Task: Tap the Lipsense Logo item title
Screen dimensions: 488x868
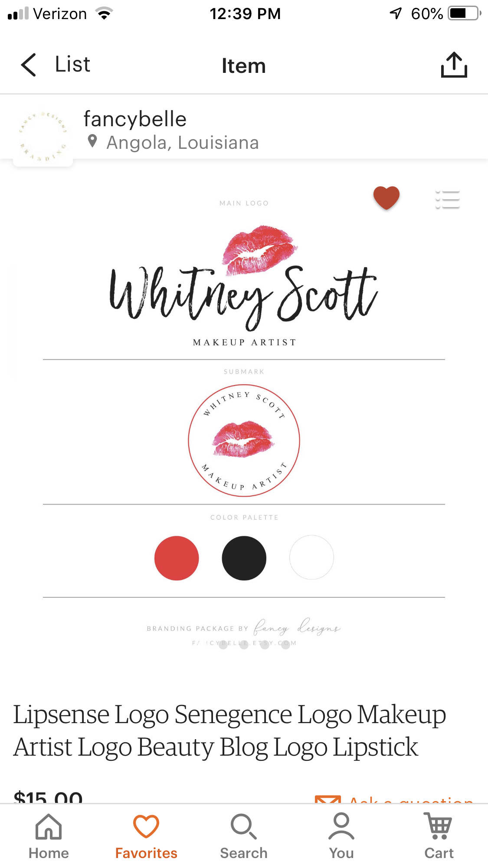Action: (x=229, y=730)
